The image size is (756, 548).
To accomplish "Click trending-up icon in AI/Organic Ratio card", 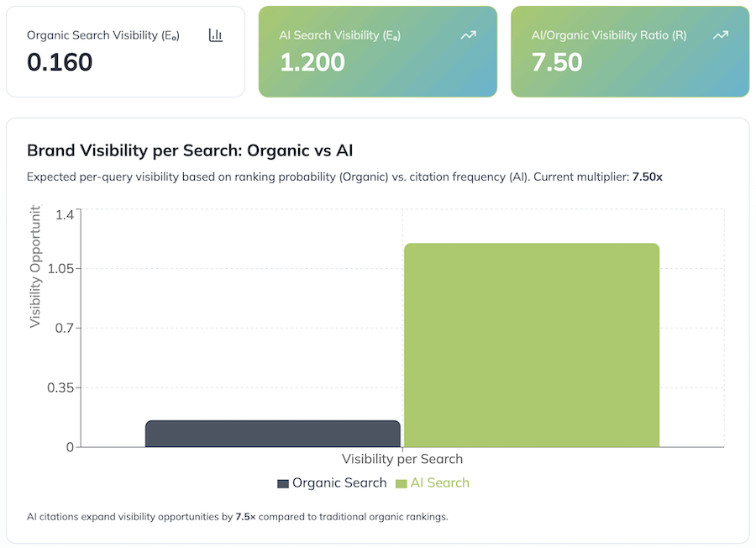I will [x=721, y=35].
